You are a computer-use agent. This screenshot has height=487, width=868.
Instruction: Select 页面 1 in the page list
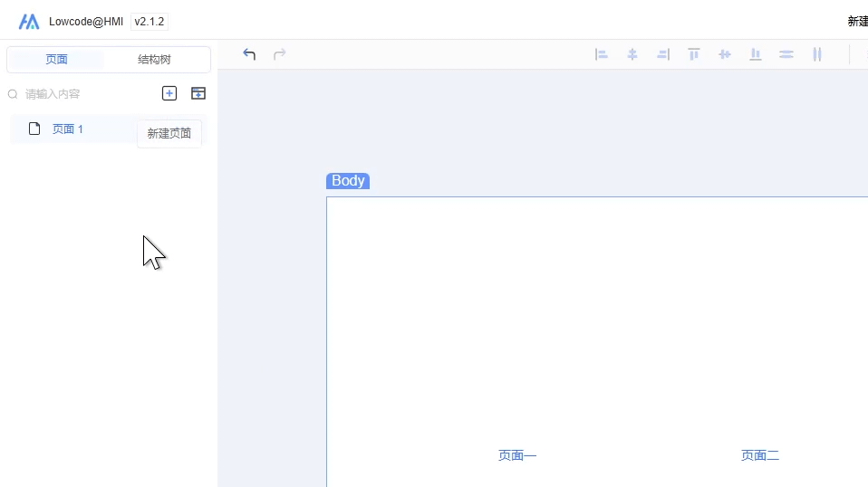click(x=68, y=129)
